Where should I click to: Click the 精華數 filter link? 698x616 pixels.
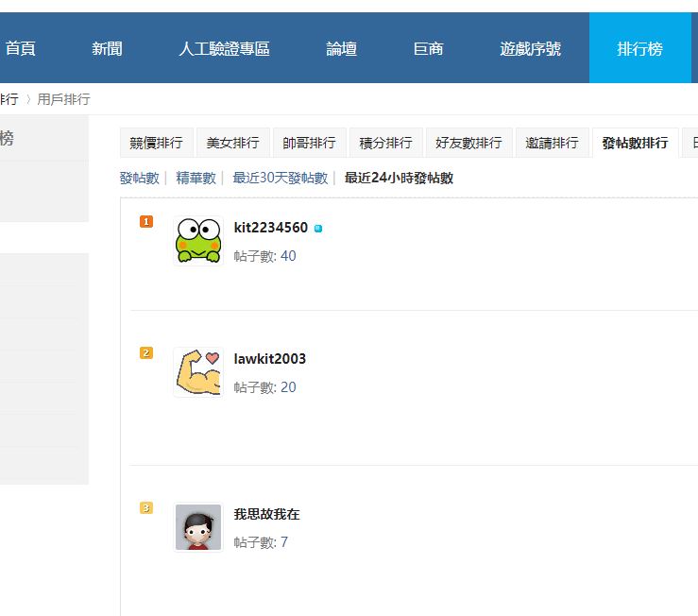(x=196, y=178)
